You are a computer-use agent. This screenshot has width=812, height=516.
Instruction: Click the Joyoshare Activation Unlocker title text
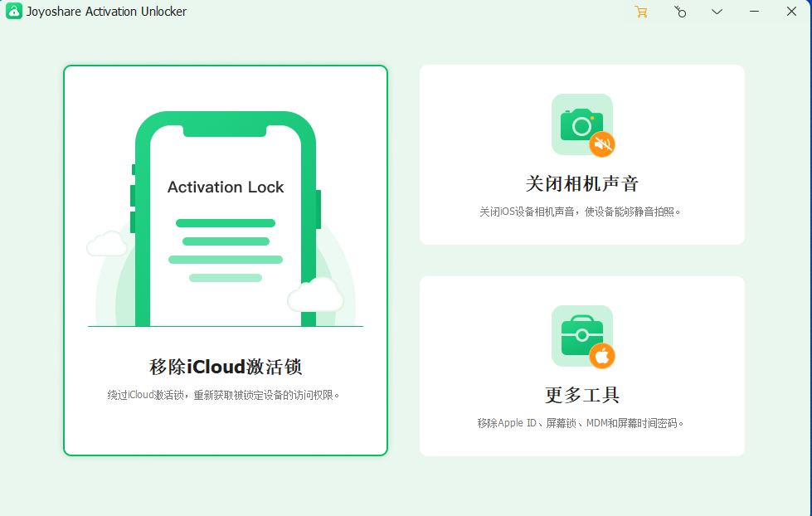[106, 12]
